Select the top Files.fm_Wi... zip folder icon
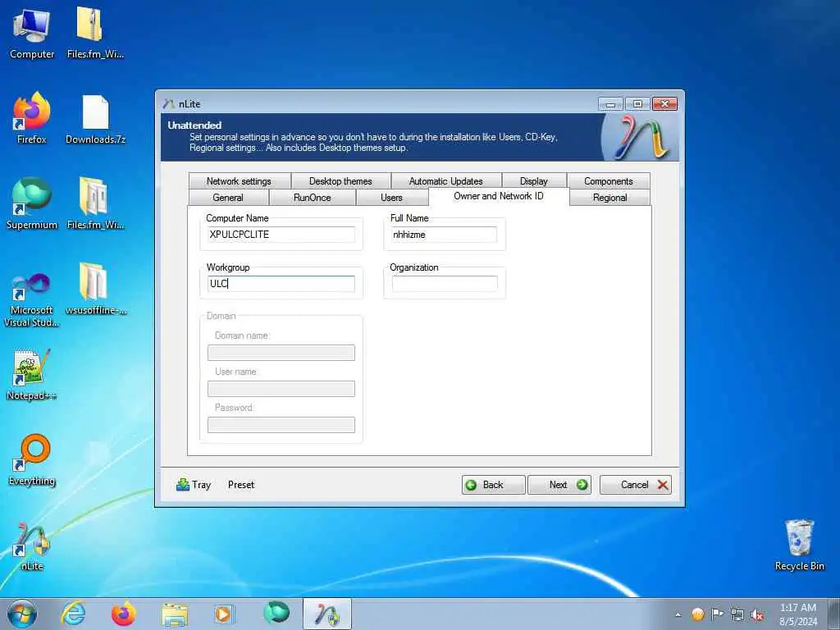The width and height of the screenshot is (840, 630). pyautogui.click(x=95, y=34)
